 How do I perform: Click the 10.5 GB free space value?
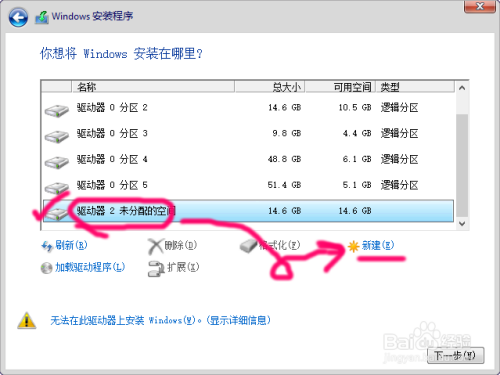click(x=355, y=108)
